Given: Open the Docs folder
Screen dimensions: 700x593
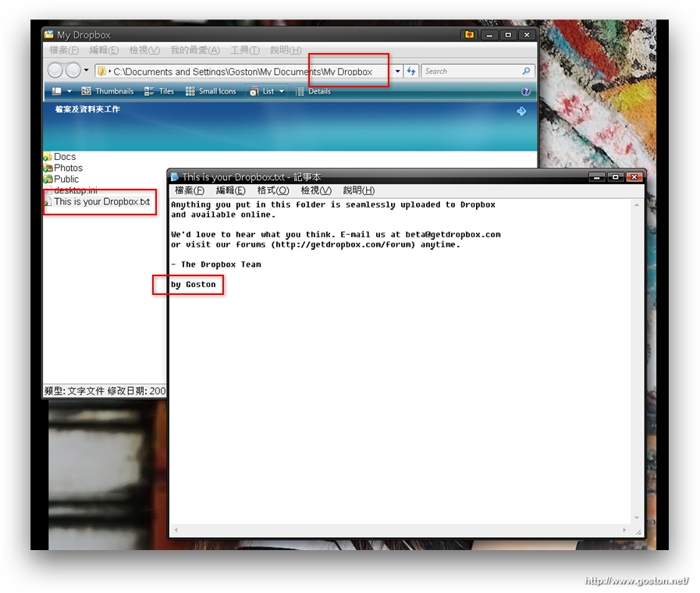Looking at the screenshot, I should click(x=64, y=157).
